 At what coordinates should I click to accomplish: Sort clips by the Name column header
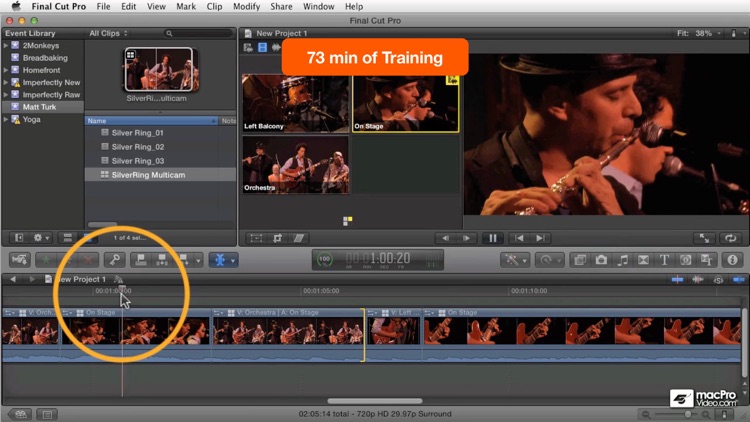(151, 121)
